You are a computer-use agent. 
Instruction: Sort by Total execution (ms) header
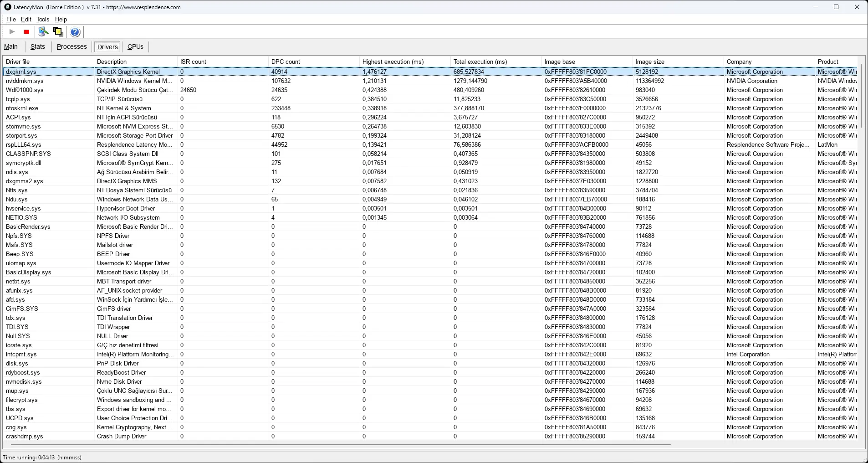[496, 62]
